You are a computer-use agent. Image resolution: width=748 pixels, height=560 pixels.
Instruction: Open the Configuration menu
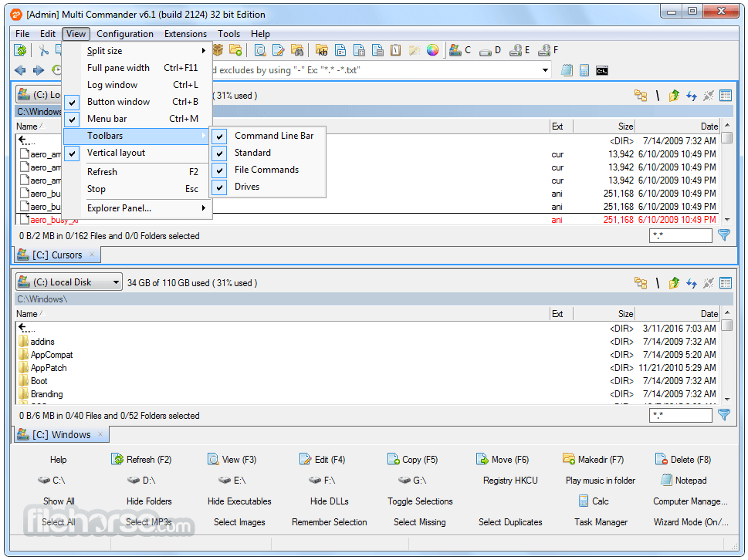(x=125, y=34)
